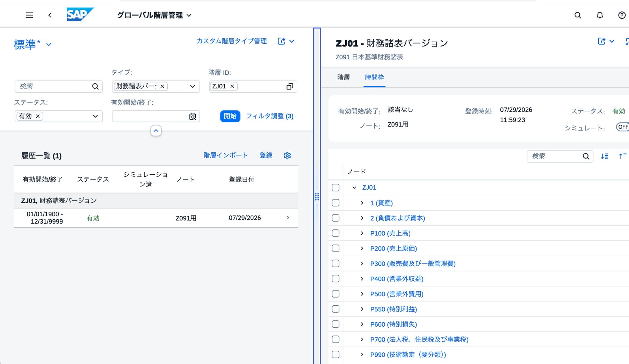
Task: Check the P100 (売上高) checkbox
Action: (x=335, y=233)
